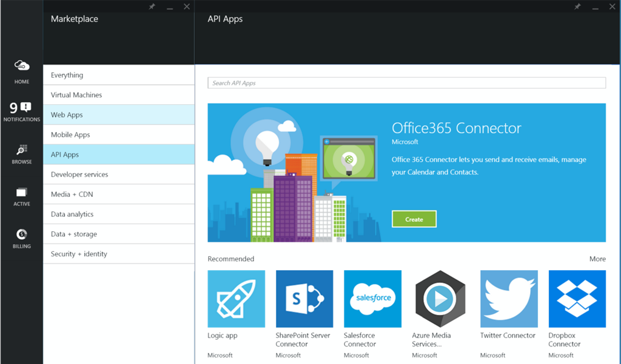The image size is (621, 364).
Task: Close the API Apps blade
Action: click(x=613, y=6)
